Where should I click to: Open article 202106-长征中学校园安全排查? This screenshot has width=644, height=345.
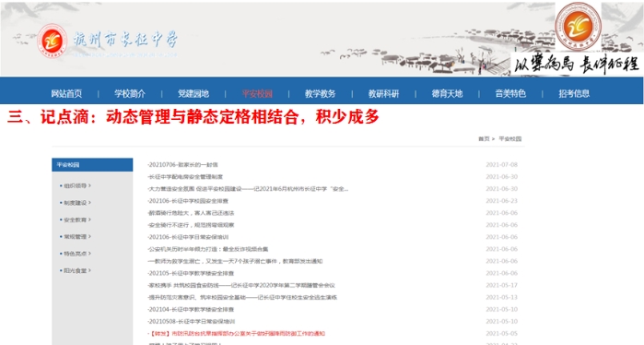click(188, 201)
